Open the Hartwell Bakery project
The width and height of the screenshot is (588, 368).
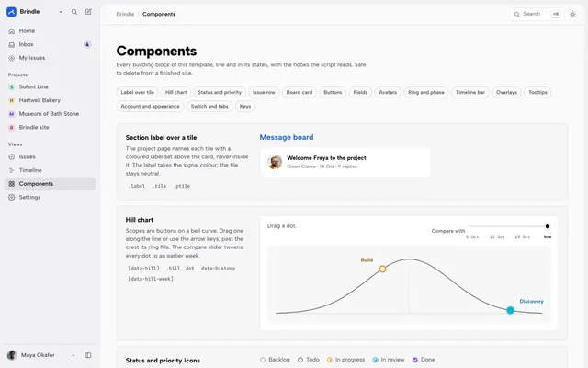(x=50, y=100)
